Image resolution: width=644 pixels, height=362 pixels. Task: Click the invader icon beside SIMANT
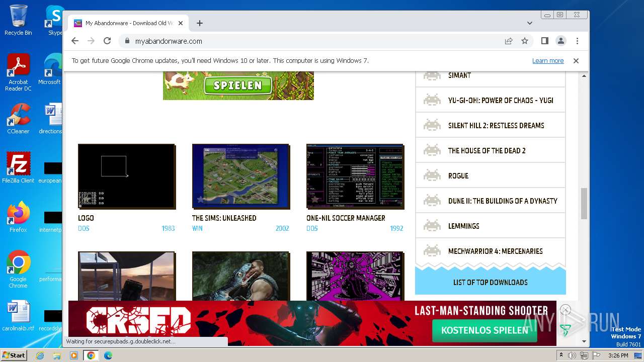pyautogui.click(x=432, y=75)
